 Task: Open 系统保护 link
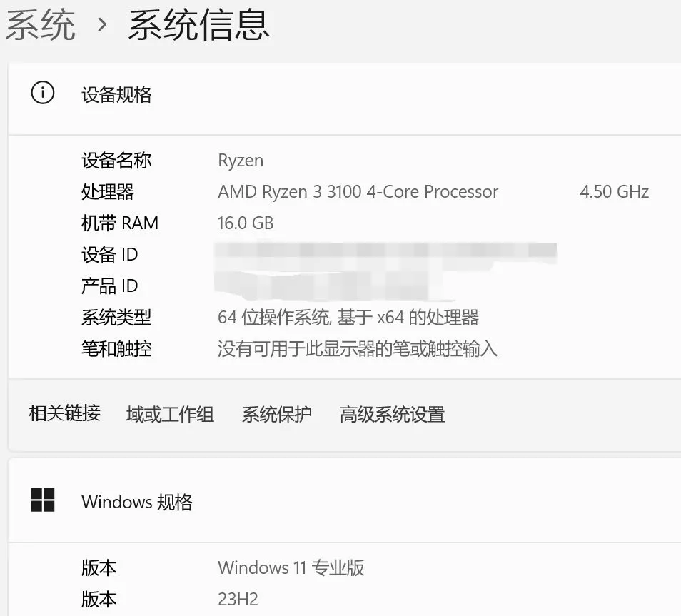[x=277, y=414]
